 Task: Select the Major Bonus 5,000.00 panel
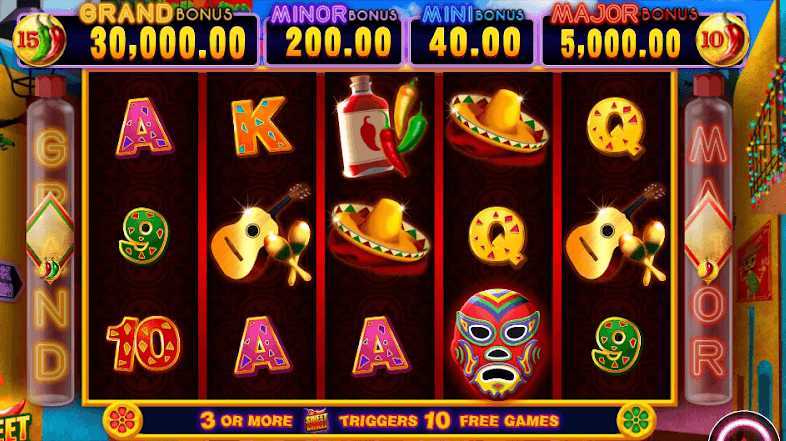pos(622,39)
